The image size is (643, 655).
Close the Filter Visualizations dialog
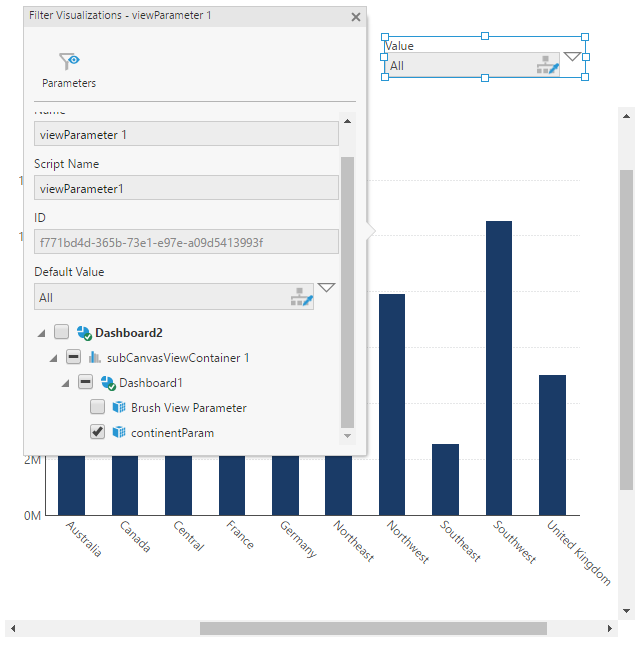[x=356, y=17]
